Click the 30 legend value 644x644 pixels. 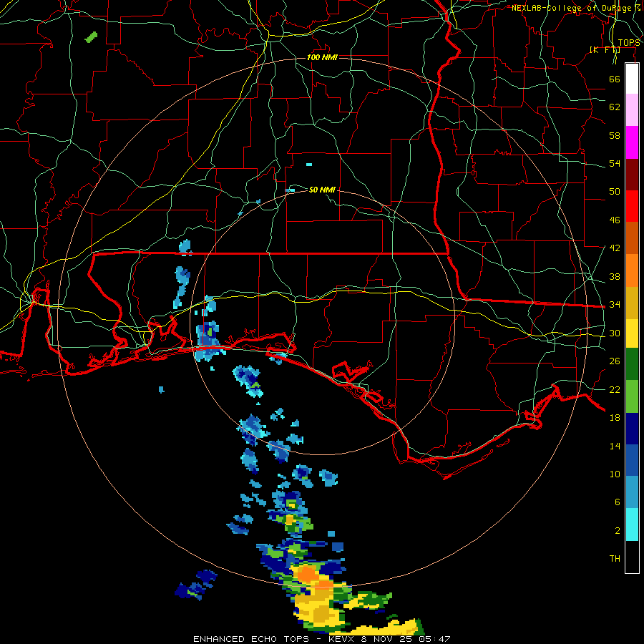(x=615, y=333)
